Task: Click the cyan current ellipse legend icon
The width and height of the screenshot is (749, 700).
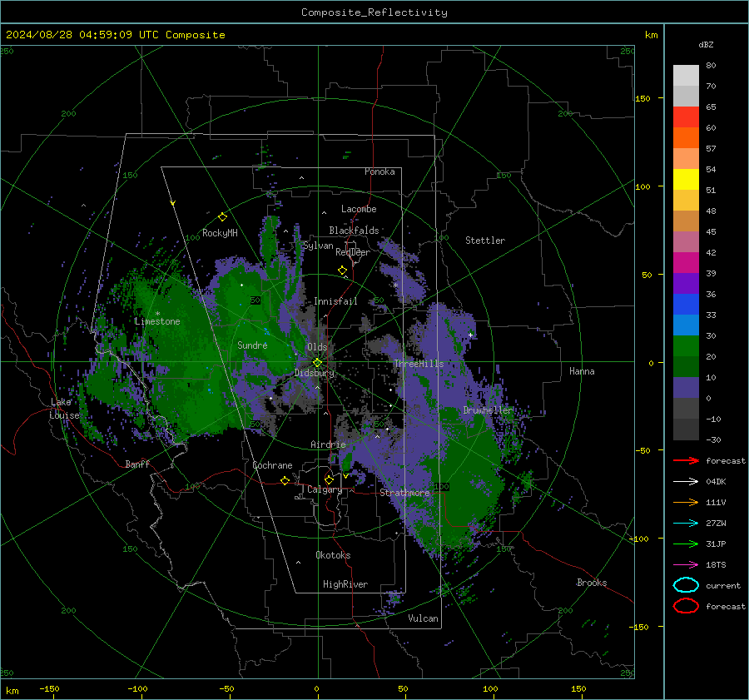Action: pos(686,585)
